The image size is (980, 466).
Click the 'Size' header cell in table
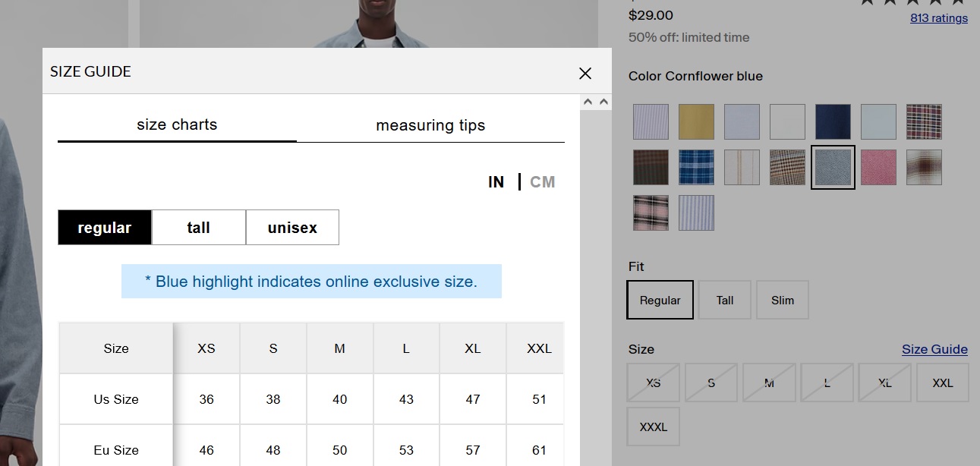(x=116, y=348)
